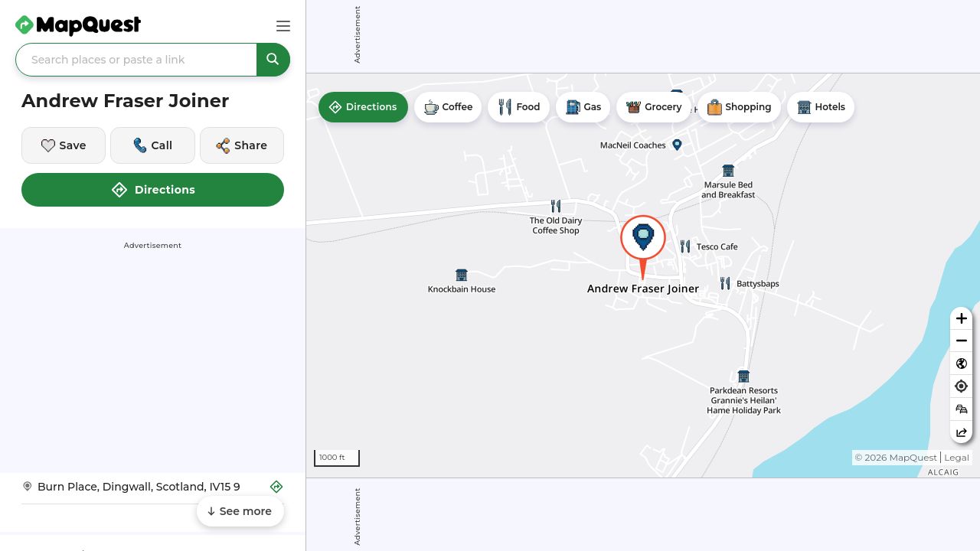Show Food places on the map
The image size is (980, 551).
518,107
